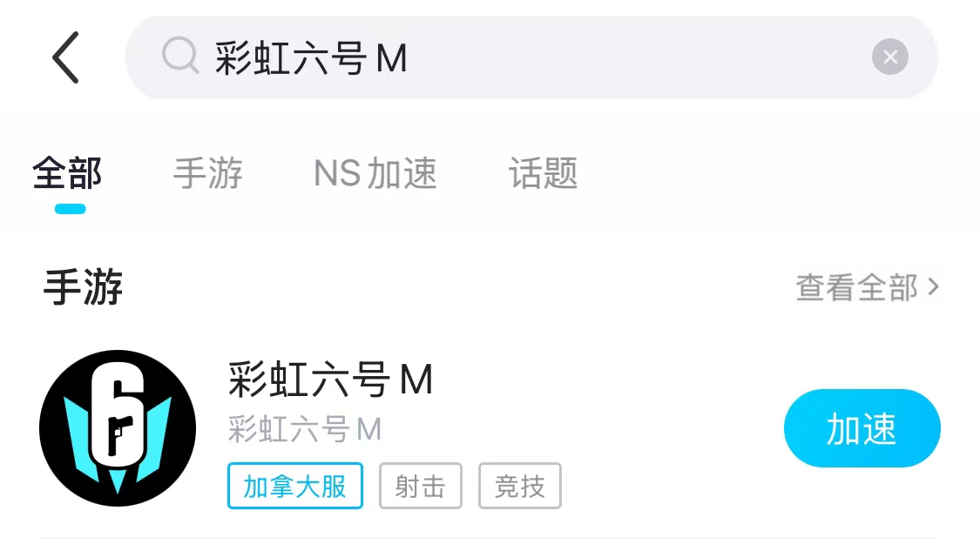The width and height of the screenshot is (980, 551).
Task: Select the 加拿大服 server tag
Action: point(295,486)
